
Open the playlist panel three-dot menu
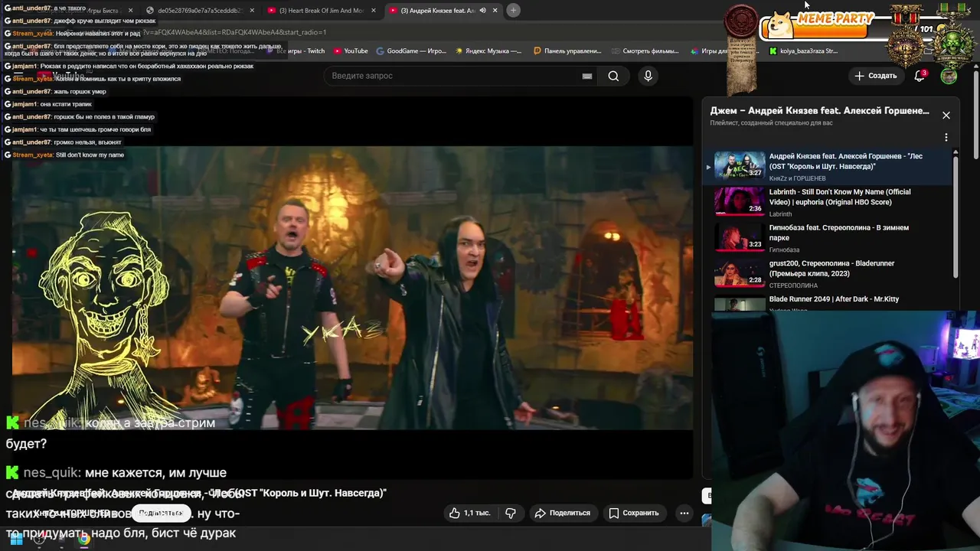[x=946, y=138]
